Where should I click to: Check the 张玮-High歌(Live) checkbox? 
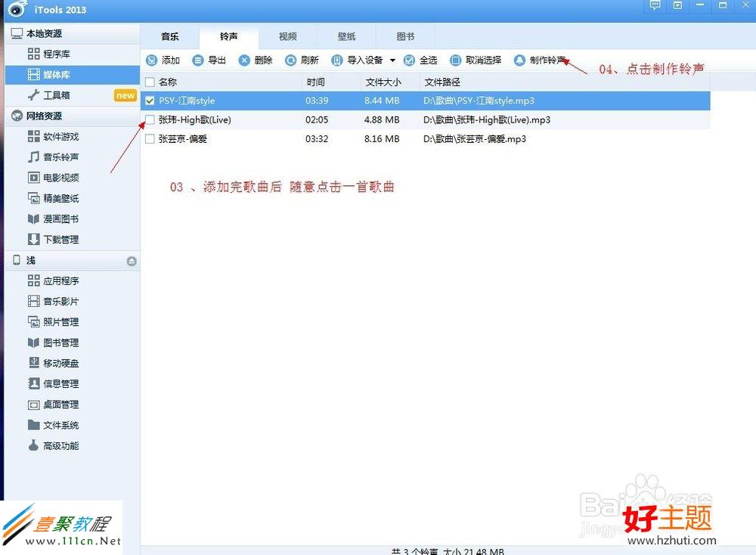[x=150, y=119]
